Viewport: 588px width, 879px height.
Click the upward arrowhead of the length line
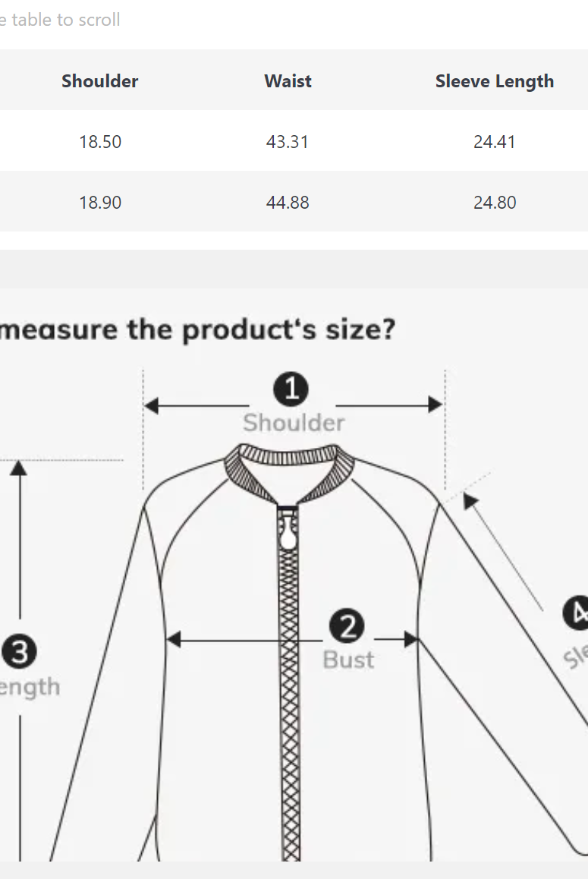click(20, 468)
